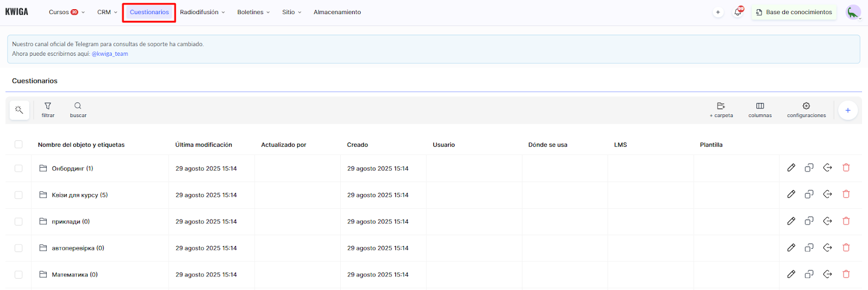Click the pencil edit icon for Онбординг
The image size is (868, 290).
[x=791, y=168]
